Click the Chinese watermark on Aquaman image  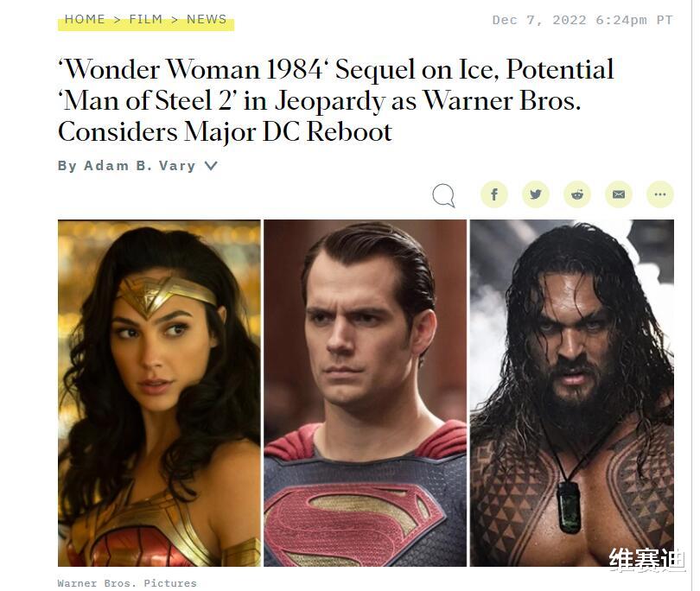[647, 560]
